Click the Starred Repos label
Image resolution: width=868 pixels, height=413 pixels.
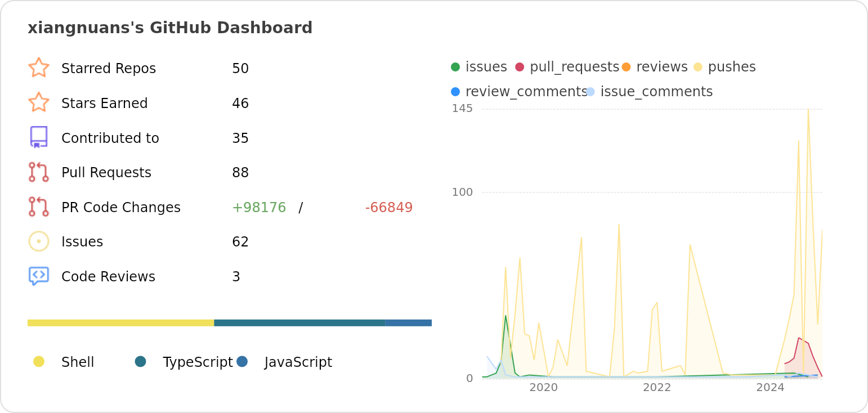coord(109,69)
